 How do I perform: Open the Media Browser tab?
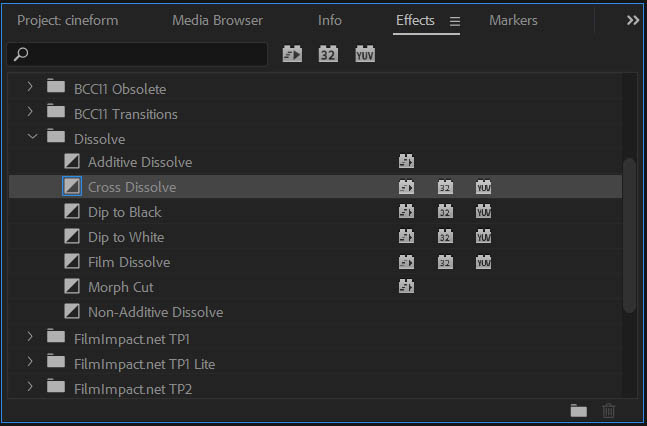(x=217, y=20)
